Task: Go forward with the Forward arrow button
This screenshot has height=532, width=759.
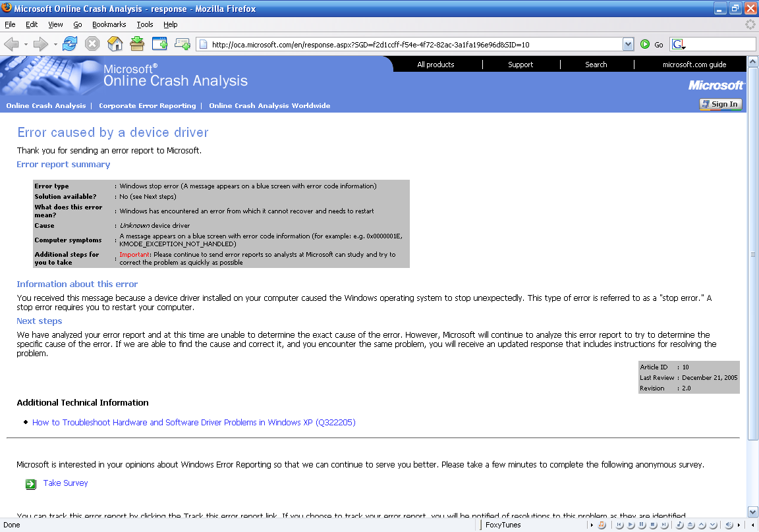Action: [41, 44]
